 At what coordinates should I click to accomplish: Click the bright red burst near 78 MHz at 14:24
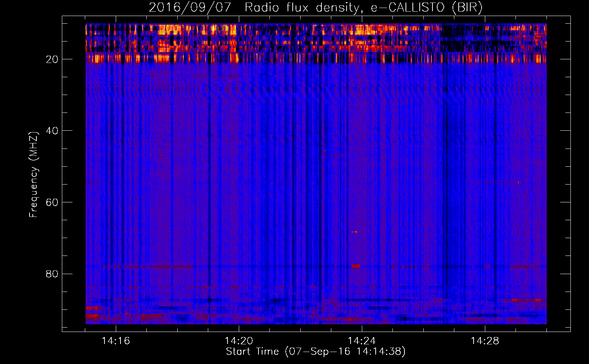tap(355, 266)
